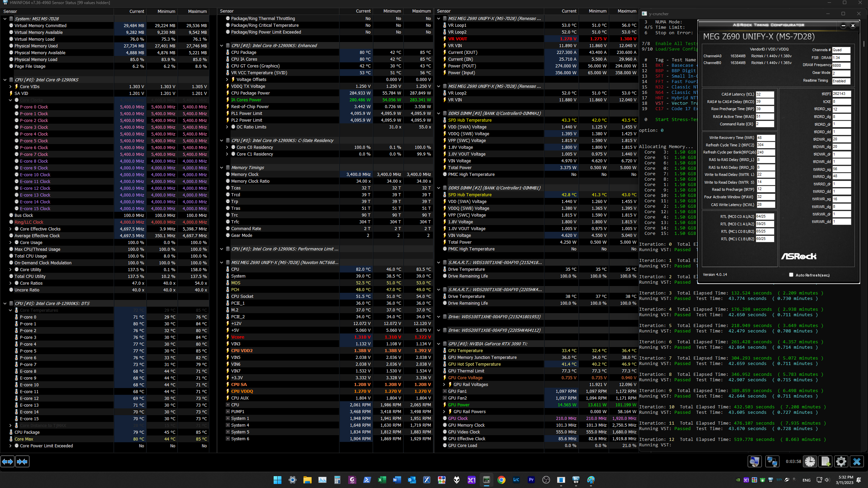Click HWiNFO expand columns arrows button

pos(7,462)
